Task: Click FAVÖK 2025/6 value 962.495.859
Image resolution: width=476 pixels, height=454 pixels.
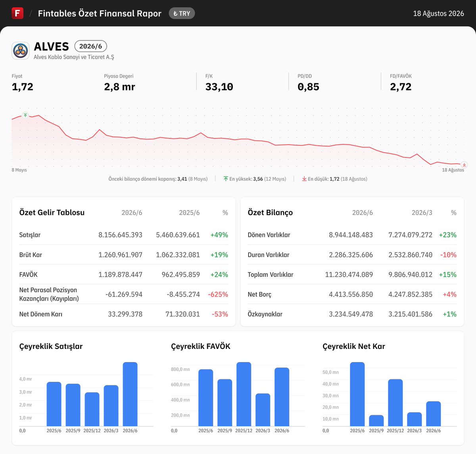Action: click(x=180, y=274)
